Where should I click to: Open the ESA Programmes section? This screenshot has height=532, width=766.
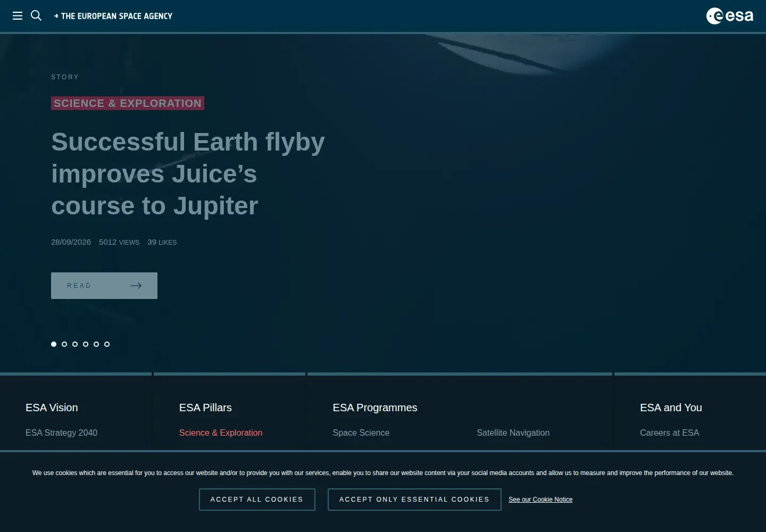375,408
